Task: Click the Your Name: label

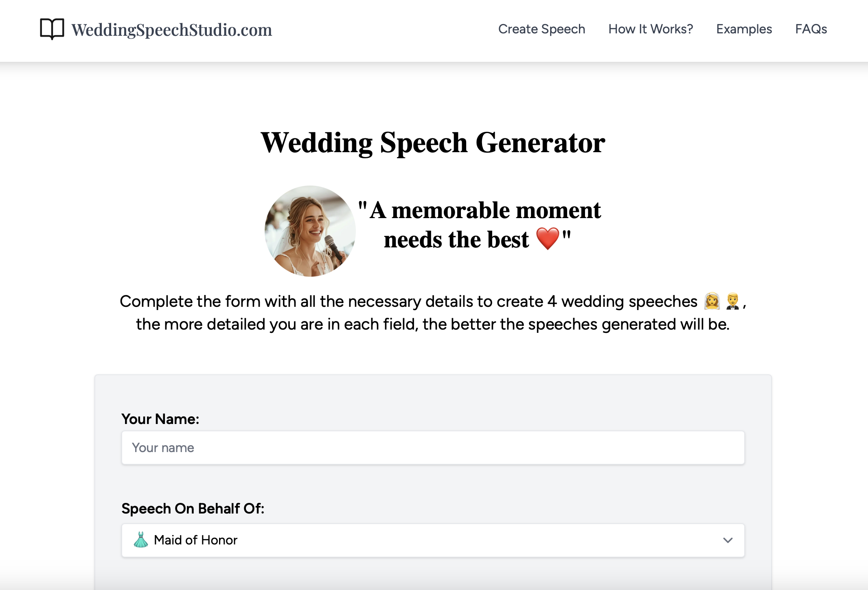Action: click(160, 419)
